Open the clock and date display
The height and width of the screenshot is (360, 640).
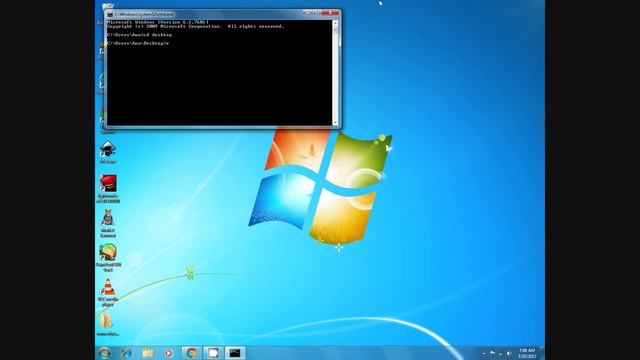pos(527,353)
